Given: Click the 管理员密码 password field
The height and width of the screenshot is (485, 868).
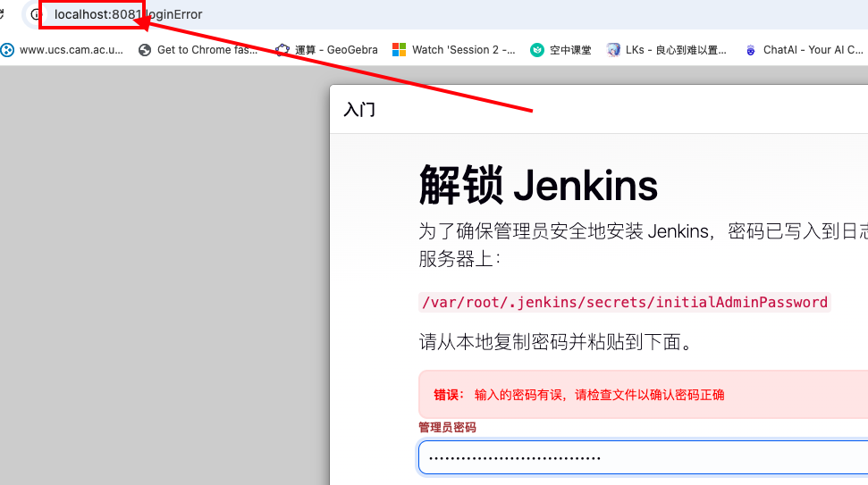Looking at the screenshot, I should 644,457.
